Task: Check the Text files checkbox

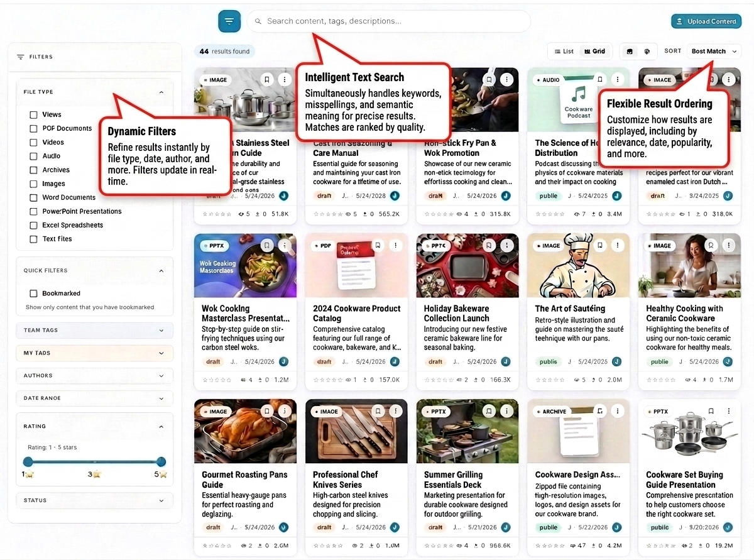Action: click(x=34, y=239)
